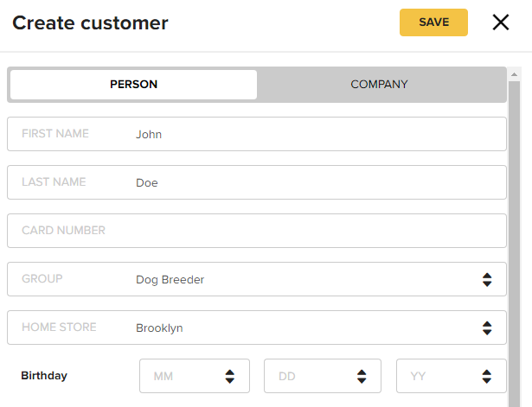Switch to the COMPANY tab
Image resolution: width=532 pixels, height=407 pixels.
coord(380,85)
